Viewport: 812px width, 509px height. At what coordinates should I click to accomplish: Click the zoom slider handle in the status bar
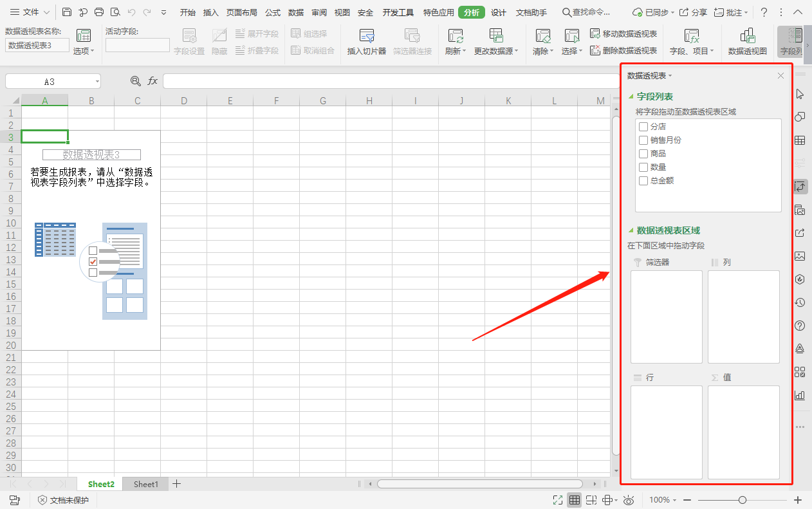[x=743, y=500]
